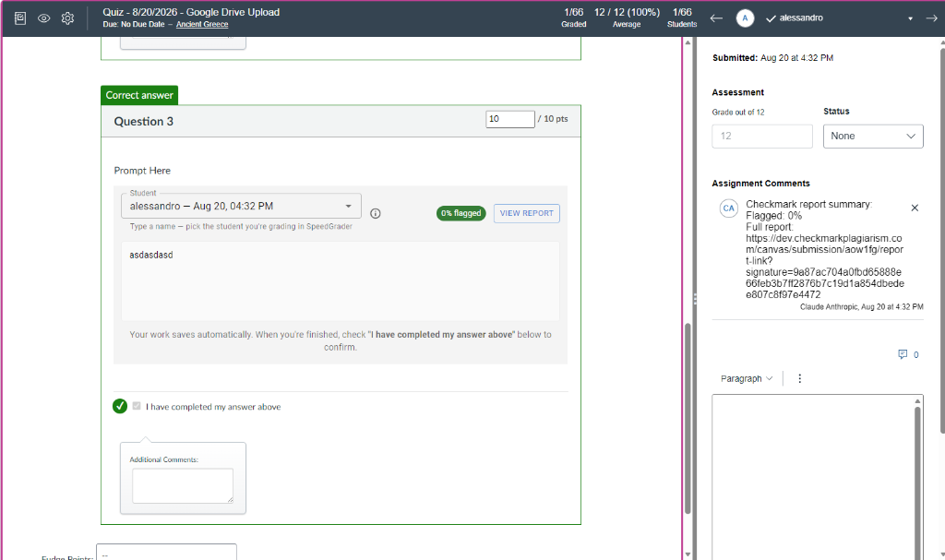
Task: Click alessandro's avatar circle in the header
Action: 745,18
